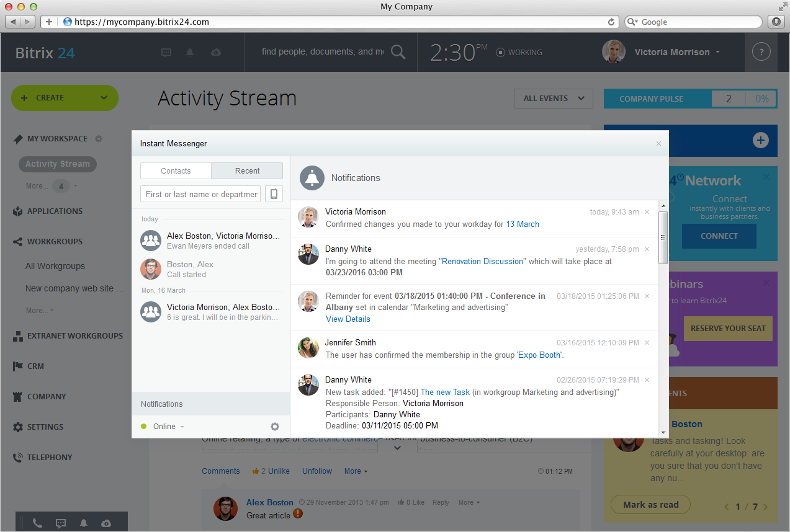Image resolution: width=790 pixels, height=532 pixels.
Task: Switch to the Contacts tab
Action: click(x=176, y=171)
